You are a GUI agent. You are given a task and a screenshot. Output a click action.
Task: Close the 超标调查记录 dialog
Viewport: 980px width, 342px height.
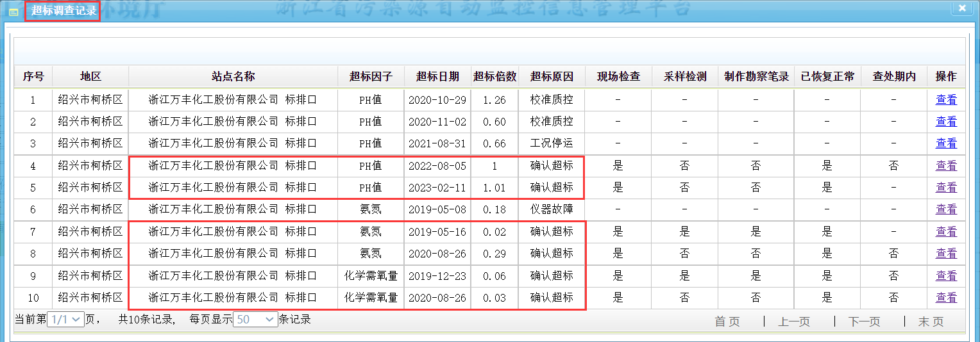click(x=961, y=8)
